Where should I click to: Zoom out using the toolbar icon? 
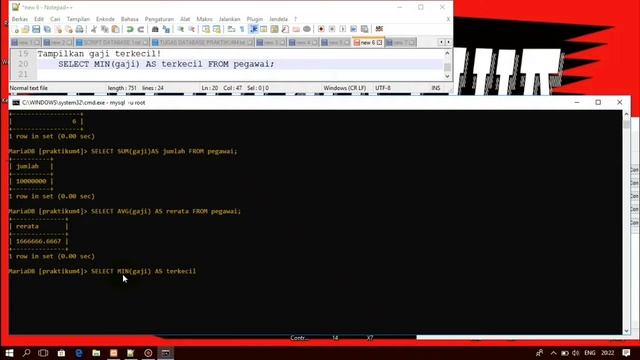point(191,29)
